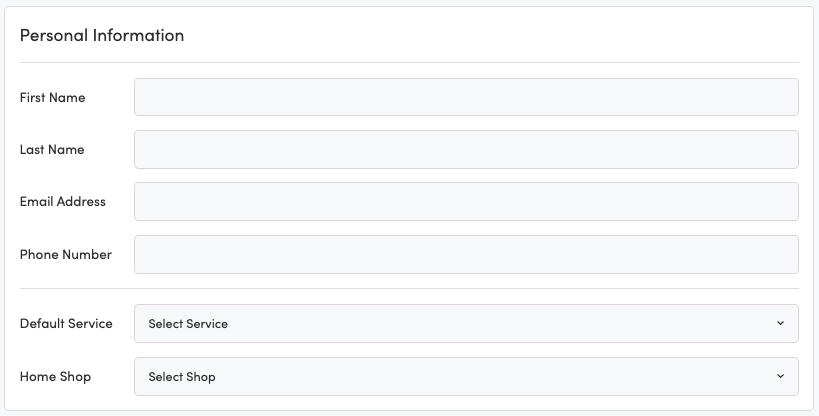Screen dimensions: 819x416
Task: Click the "Select Shop" placeholder text
Action: pyautogui.click(x=182, y=377)
